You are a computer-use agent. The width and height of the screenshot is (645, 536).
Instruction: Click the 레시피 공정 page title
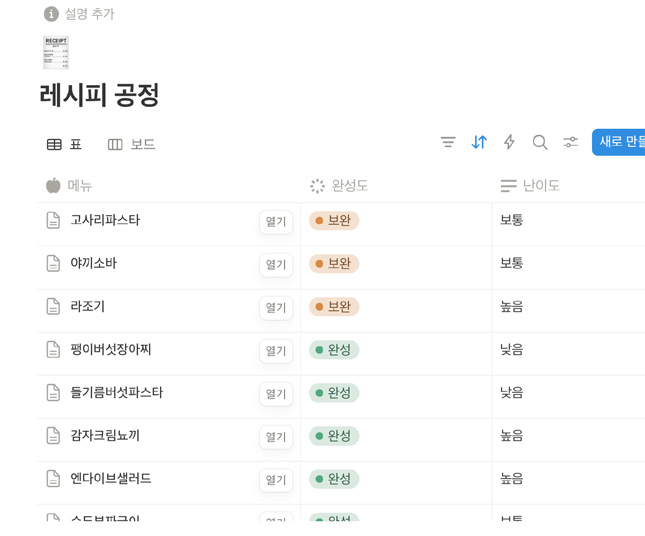(100, 96)
